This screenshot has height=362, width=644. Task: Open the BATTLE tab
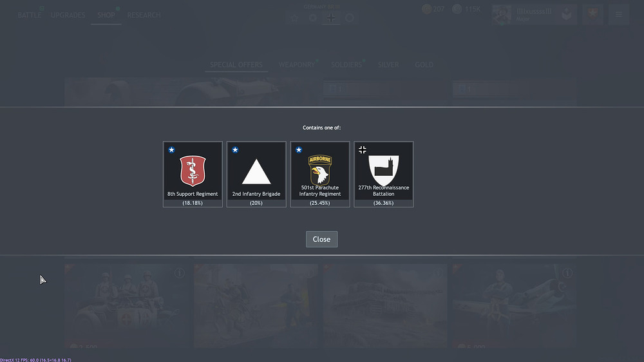(x=30, y=15)
